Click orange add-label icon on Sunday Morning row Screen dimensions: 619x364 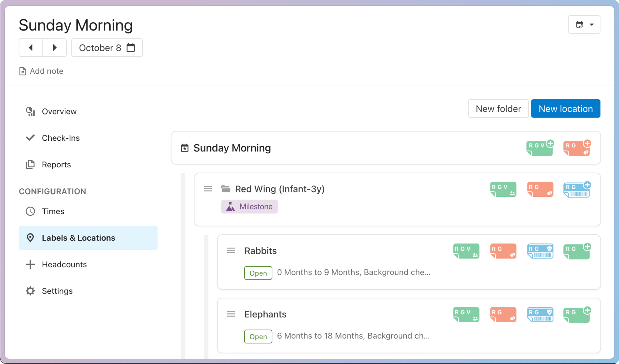577,148
